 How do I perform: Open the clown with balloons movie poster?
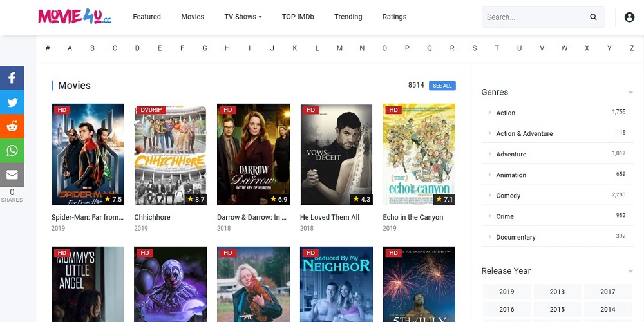(x=171, y=284)
